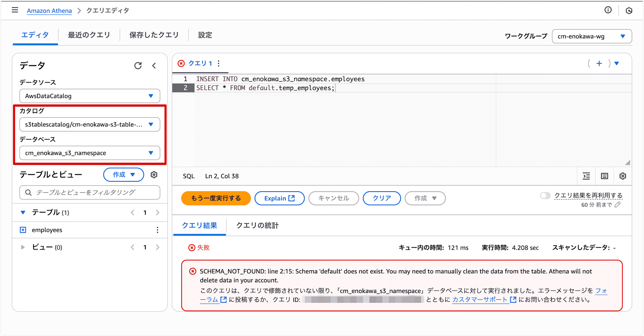Screen dimensions: 644x336
Task: Collapse the テーブル (1) section
Action: point(23,212)
